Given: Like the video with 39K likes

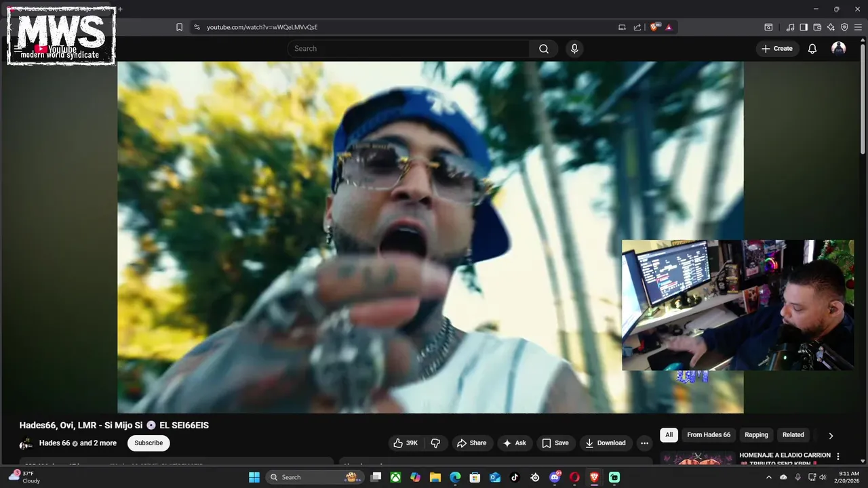Looking at the screenshot, I should tap(406, 443).
